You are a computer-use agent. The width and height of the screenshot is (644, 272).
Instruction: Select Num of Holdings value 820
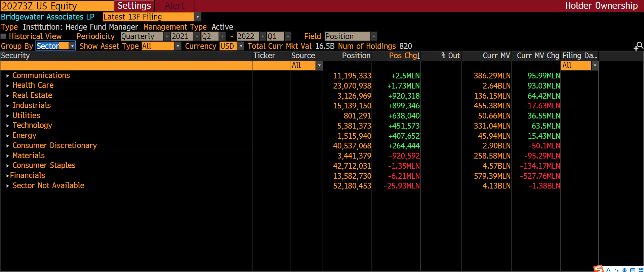point(406,46)
